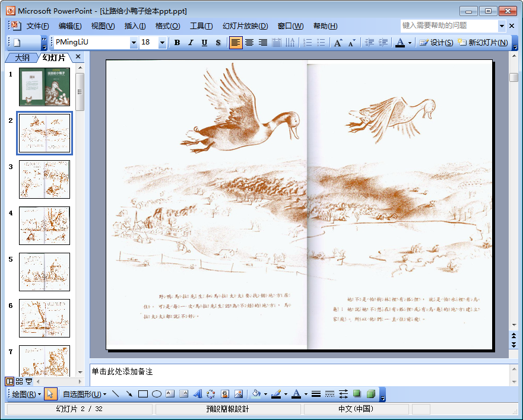Click Decrease Font Size icon
Viewport: 523px width, 420px height.
[352, 43]
